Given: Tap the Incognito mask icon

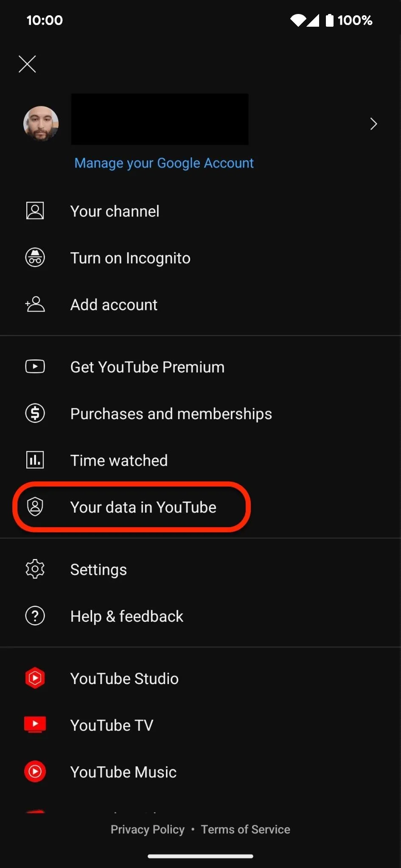Looking at the screenshot, I should [x=35, y=257].
